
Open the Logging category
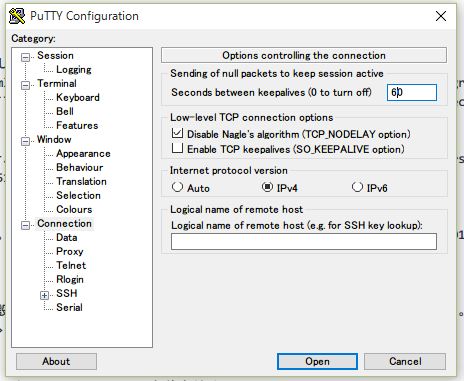[74, 69]
